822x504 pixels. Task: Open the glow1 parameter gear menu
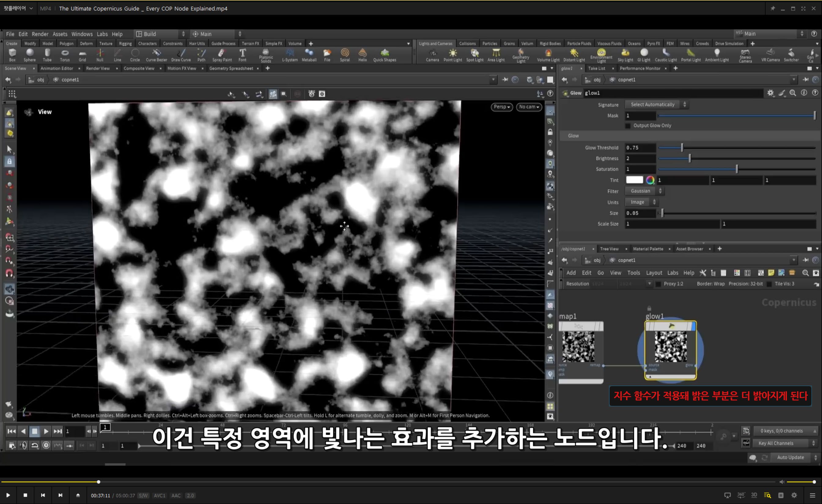tap(770, 93)
